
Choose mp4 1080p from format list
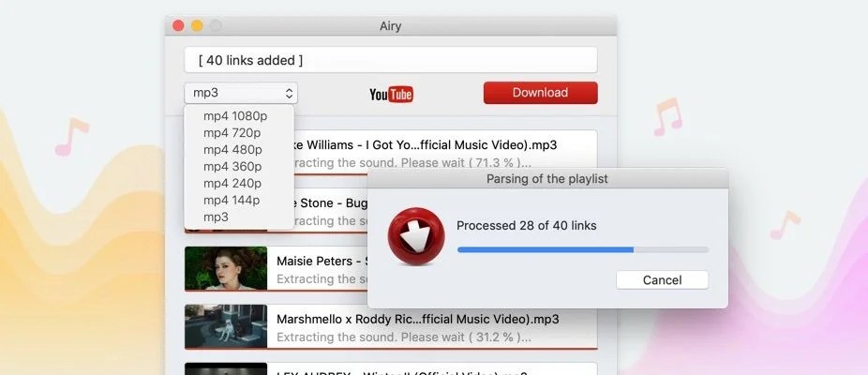tap(235, 115)
